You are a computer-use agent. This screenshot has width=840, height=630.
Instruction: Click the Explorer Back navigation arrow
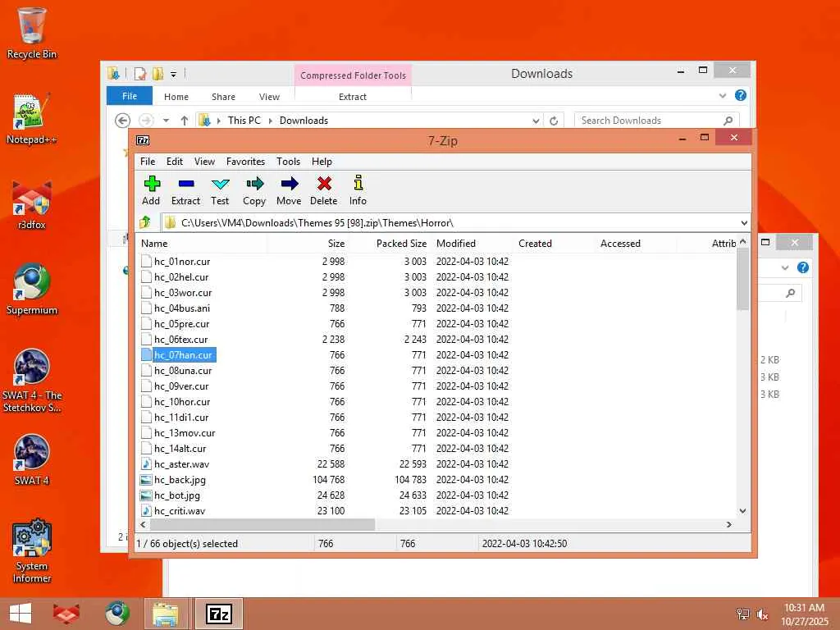coord(123,121)
